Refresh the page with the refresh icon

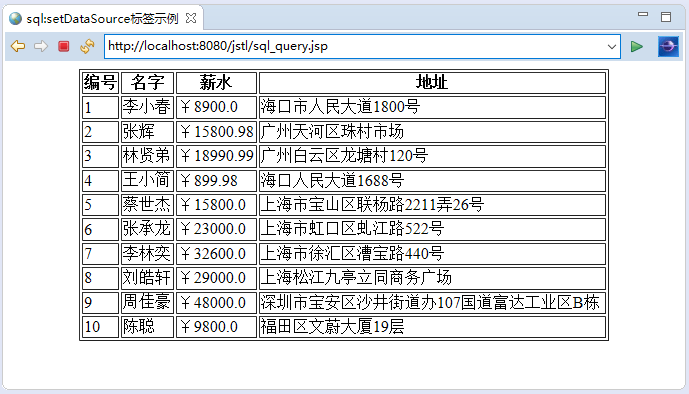pos(87,46)
